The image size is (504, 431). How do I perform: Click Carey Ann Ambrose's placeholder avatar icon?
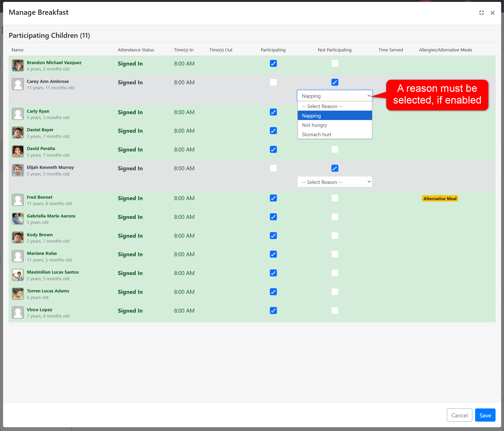[18, 84]
